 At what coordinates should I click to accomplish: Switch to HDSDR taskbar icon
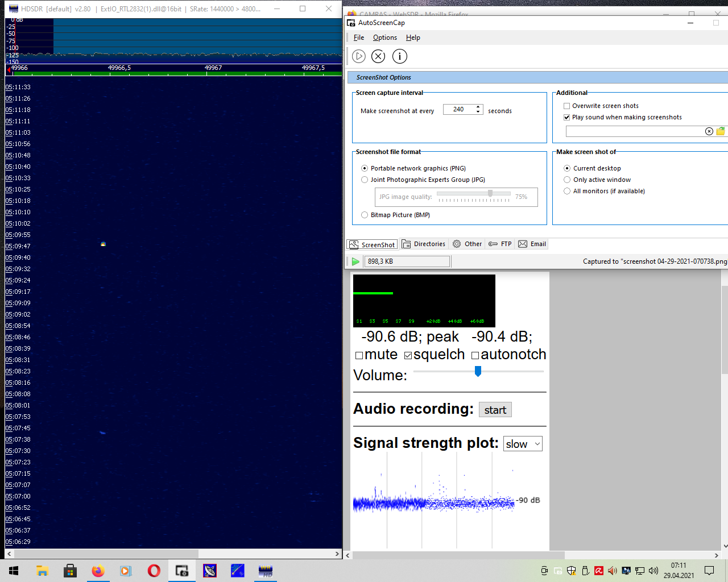(266, 571)
